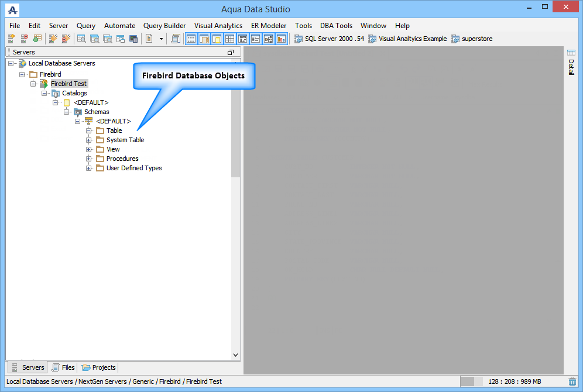
Task: Select the User Defined Types tree item
Action: coord(134,168)
